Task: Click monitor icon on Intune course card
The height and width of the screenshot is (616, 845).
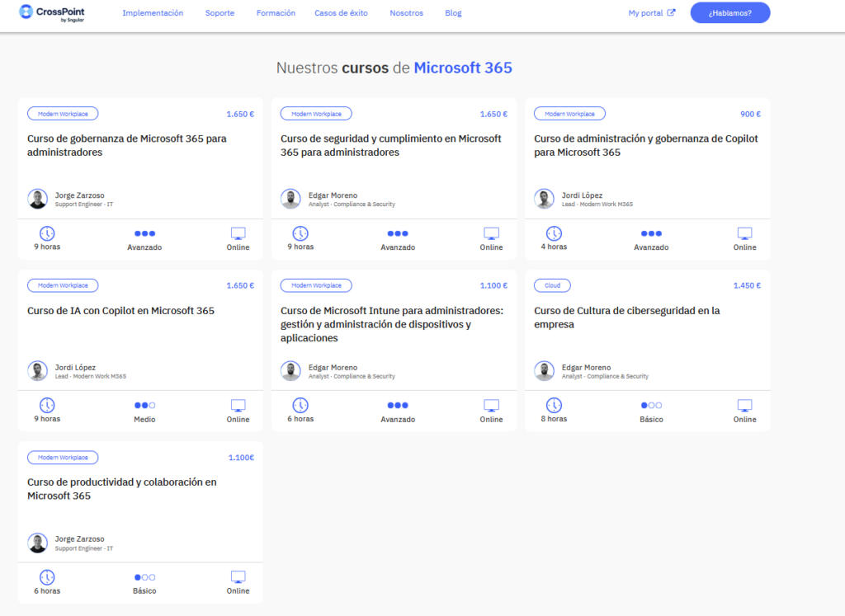Action: tap(492, 405)
